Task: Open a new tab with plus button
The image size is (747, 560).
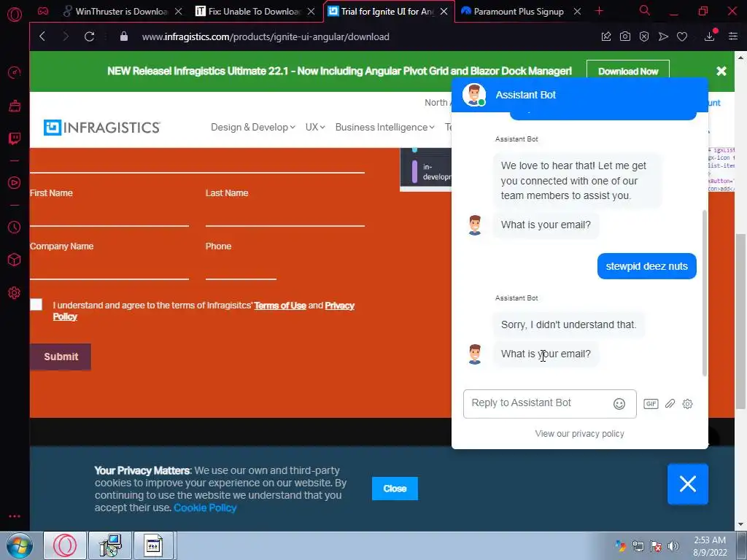Action: [x=600, y=11]
